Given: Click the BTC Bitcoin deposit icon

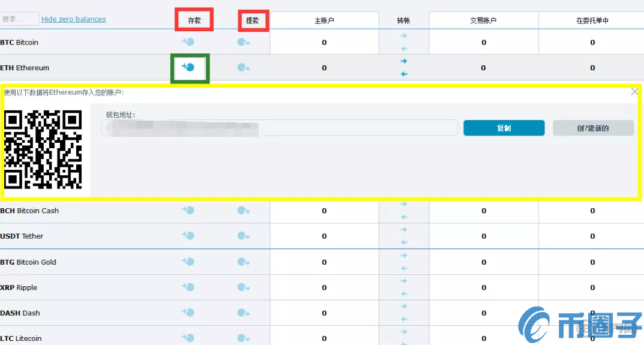Looking at the screenshot, I should pos(188,42).
